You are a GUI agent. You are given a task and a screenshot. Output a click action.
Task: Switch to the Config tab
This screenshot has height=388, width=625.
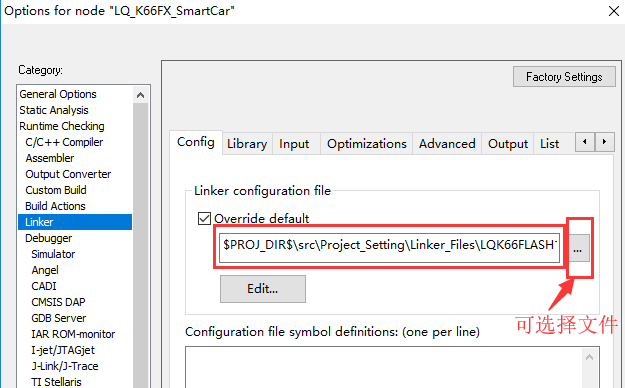(196, 142)
